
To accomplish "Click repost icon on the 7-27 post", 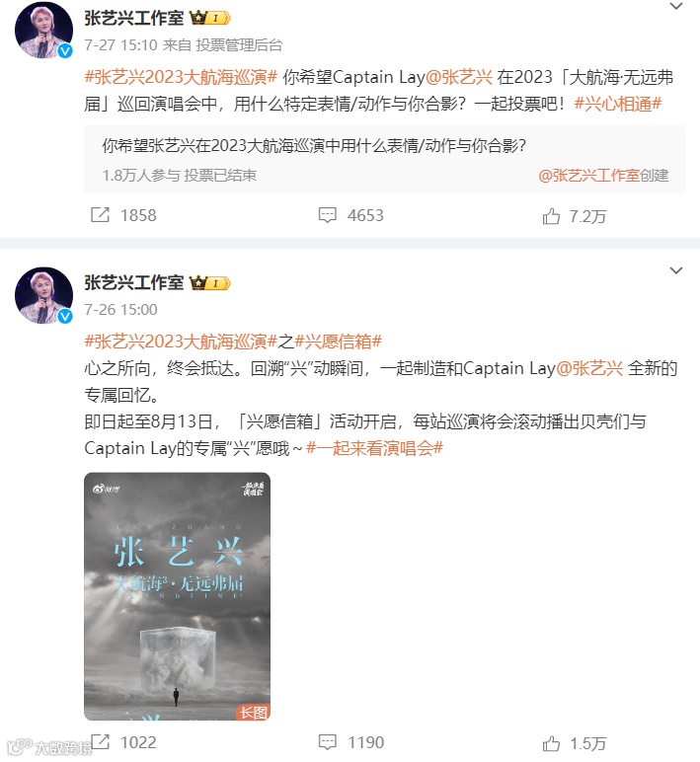I will click(x=100, y=215).
